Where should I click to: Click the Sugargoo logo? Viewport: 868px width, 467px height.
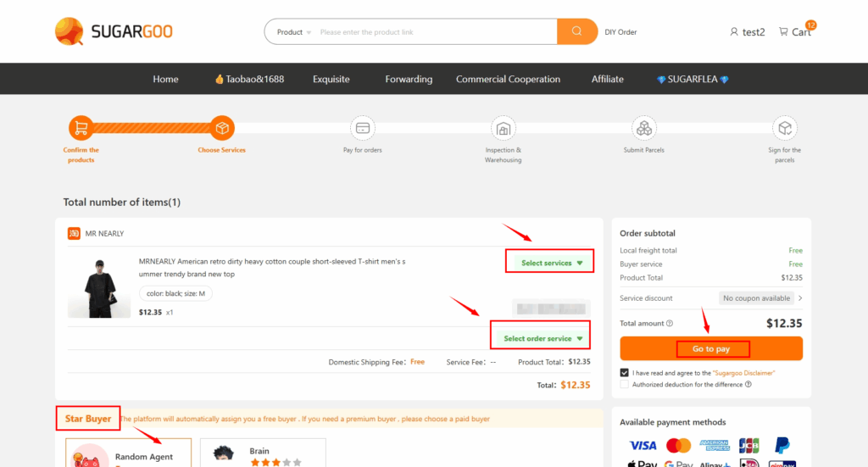pos(114,31)
